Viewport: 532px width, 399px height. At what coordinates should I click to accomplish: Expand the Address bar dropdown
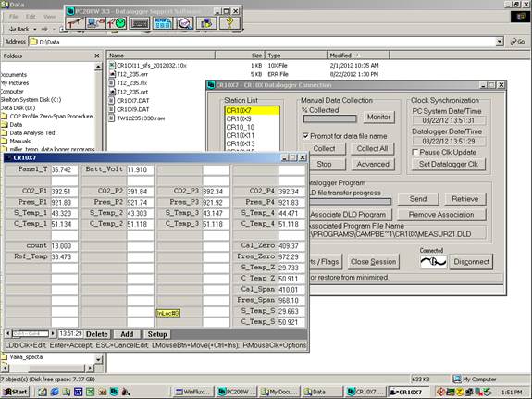(500, 42)
